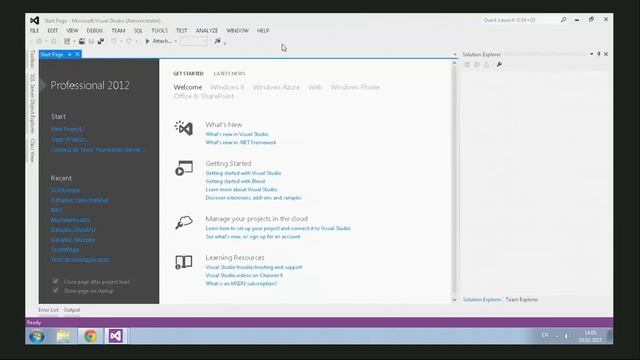Open the VIEW menu
Viewport: 640px width, 360px height.
(72, 31)
